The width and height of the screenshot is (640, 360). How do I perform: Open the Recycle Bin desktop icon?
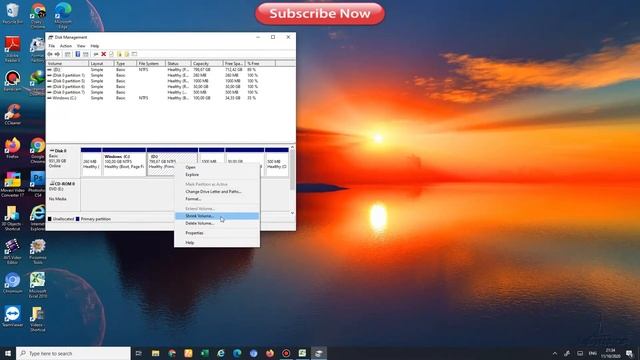12,13
